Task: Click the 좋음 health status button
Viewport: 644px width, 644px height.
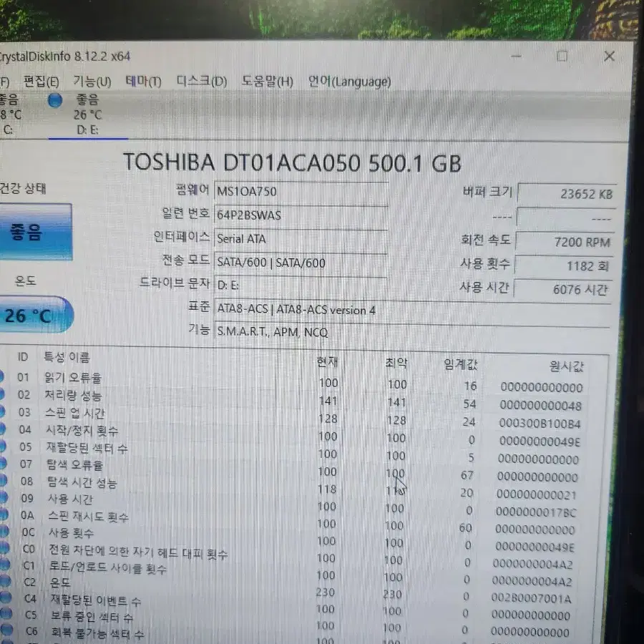Action: point(35,232)
